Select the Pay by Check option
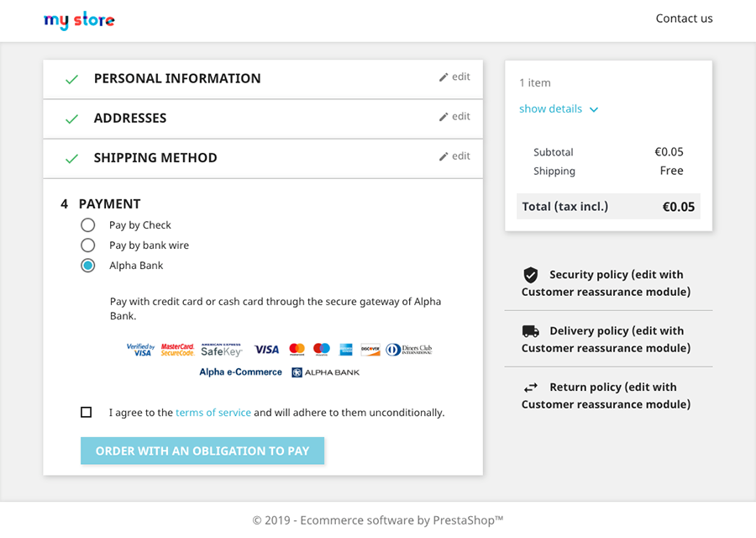The height and width of the screenshot is (538, 756). (x=88, y=225)
